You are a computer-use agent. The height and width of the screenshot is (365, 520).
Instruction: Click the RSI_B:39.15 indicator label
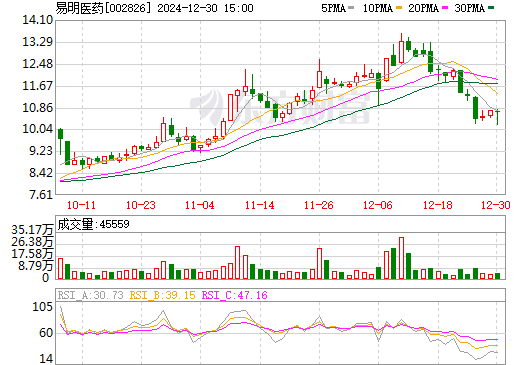(162, 295)
